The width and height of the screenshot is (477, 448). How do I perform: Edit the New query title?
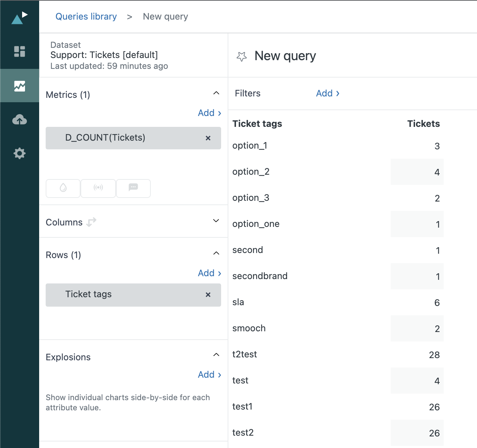tap(285, 56)
